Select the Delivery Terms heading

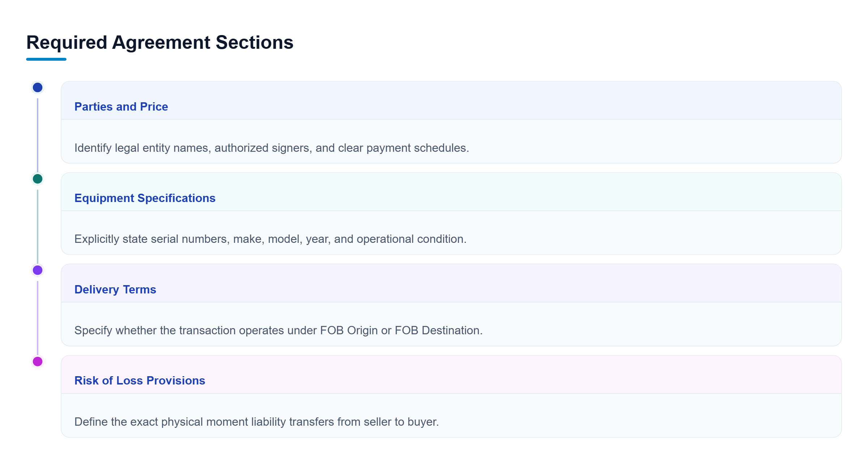tap(115, 289)
